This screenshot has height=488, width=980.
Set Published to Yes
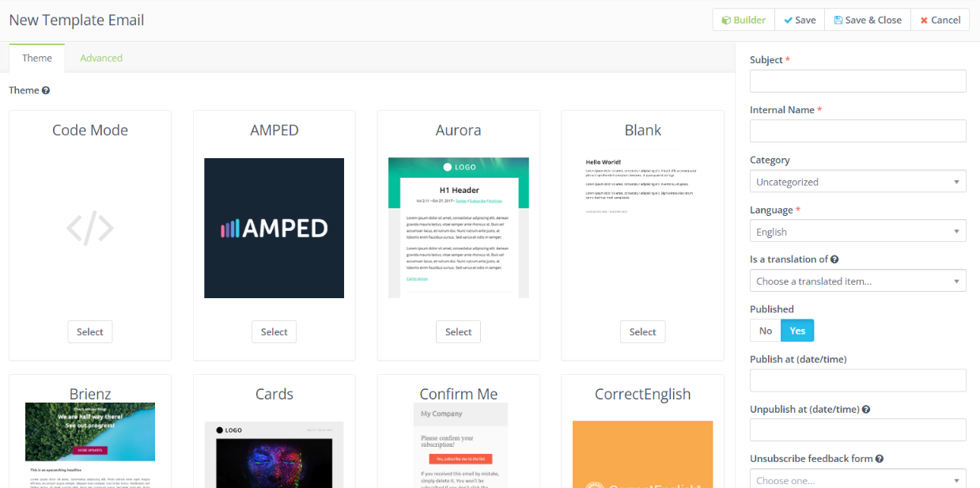[797, 331]
